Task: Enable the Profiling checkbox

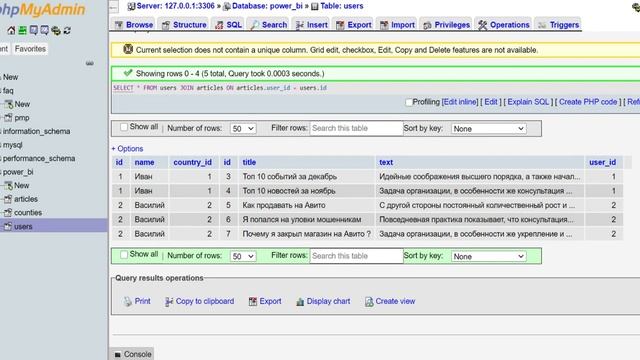Action: 409,102
